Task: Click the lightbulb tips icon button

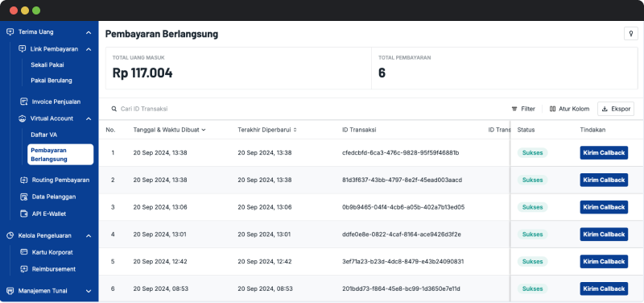Action: tap(631, 33)
